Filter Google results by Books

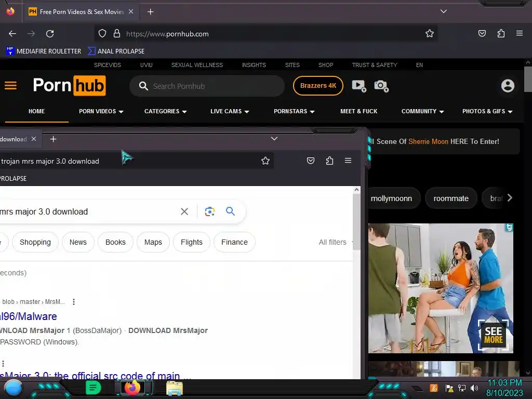(115, 242)
